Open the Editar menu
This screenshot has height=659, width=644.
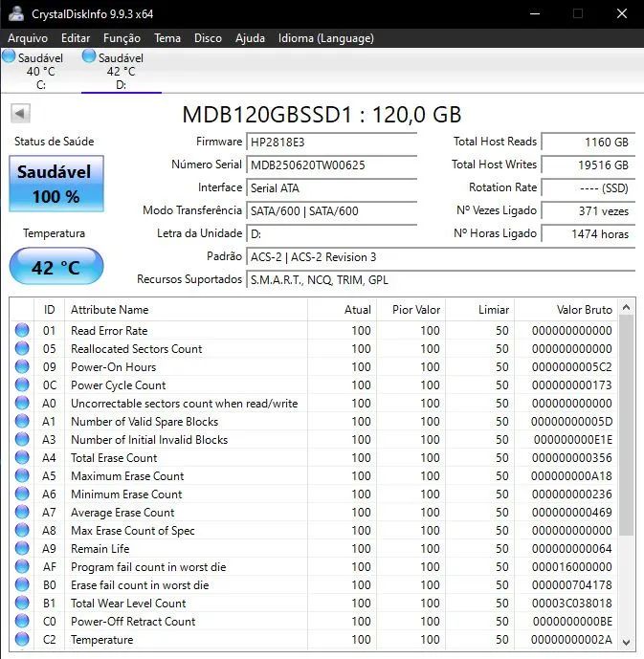pyautogui.click(x=76, y=38)
